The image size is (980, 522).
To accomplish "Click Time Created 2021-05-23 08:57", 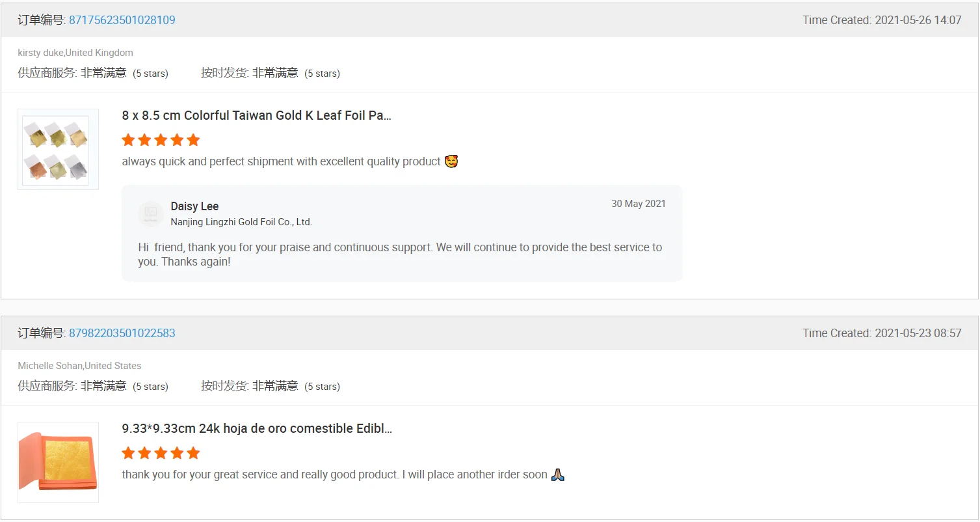I will [881, 333].
